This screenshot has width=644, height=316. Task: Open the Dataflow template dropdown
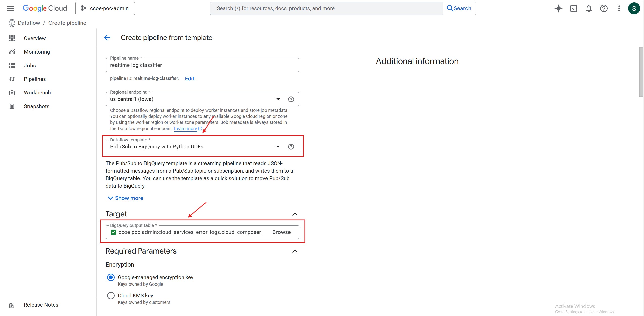click(x=278, y=147)
